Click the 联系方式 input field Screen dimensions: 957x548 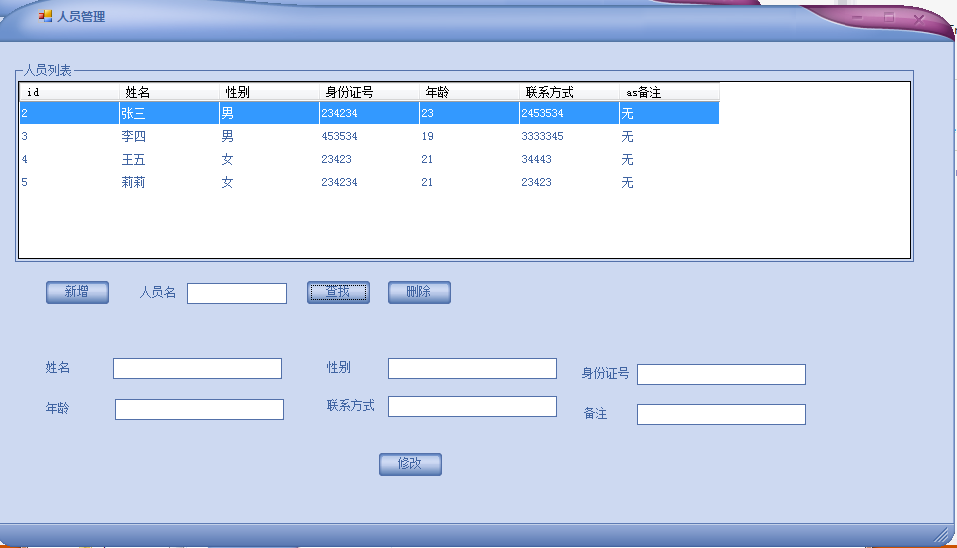(472, 406)
